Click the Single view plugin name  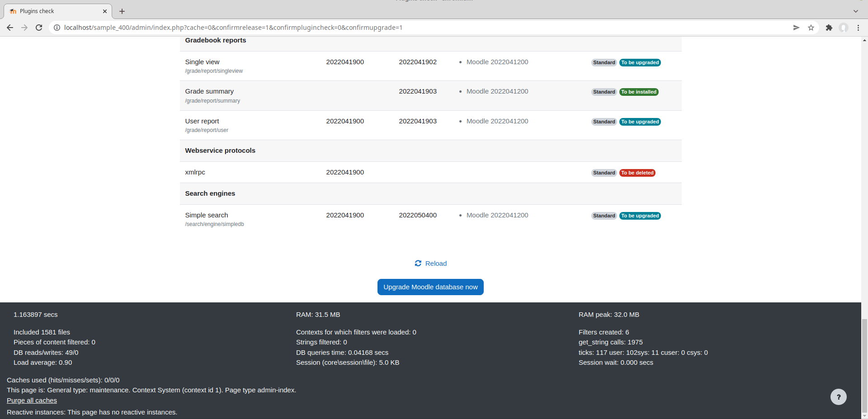pos(202,62)
